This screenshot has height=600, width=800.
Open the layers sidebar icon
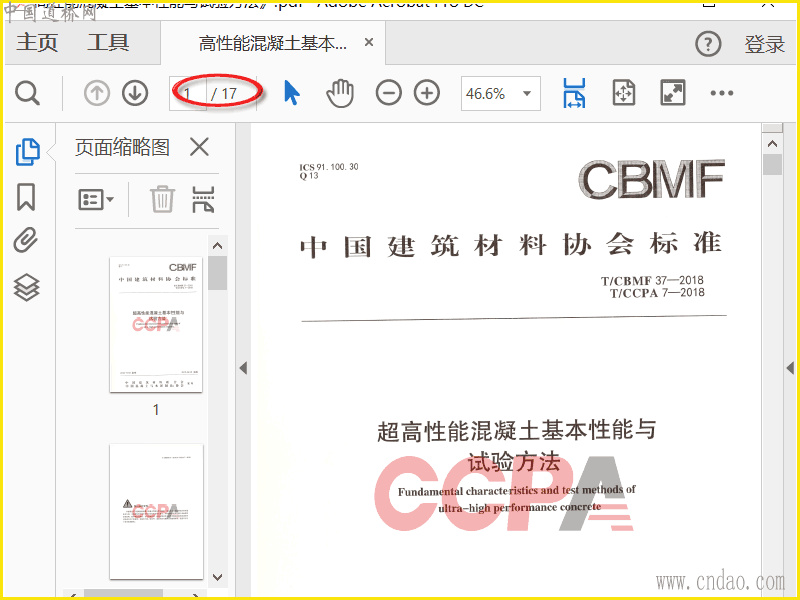[x=26, y=287]
